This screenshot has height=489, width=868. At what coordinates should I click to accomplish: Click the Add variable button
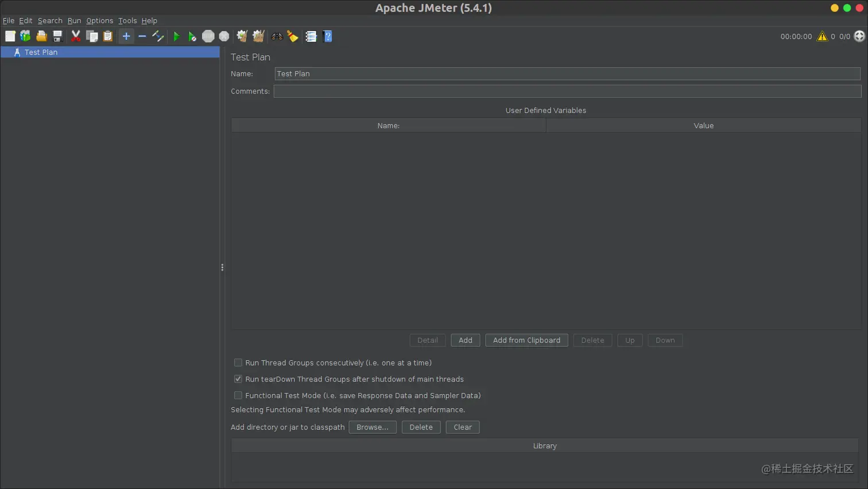pos(466,340)
